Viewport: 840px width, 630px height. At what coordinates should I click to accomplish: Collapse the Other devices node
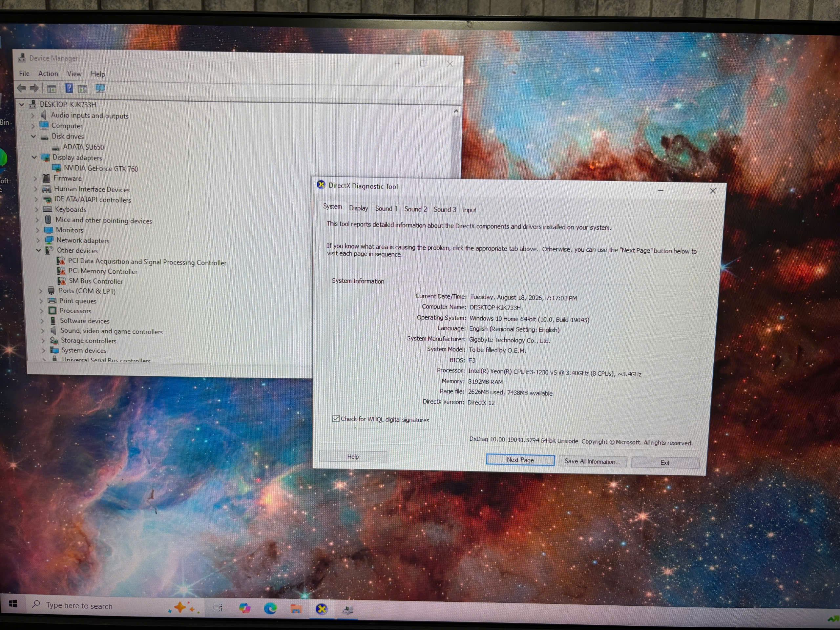pyautogui.click(x=39, y=250)
